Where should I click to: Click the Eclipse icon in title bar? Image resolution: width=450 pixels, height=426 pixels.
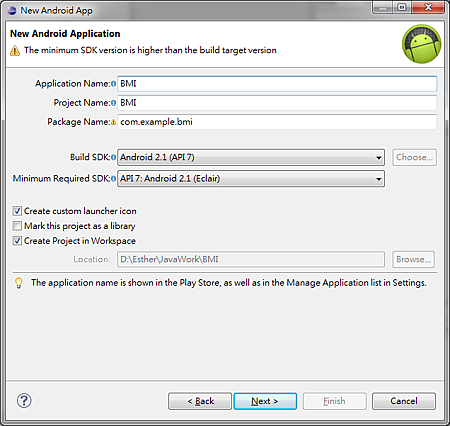tap(12, 10)
